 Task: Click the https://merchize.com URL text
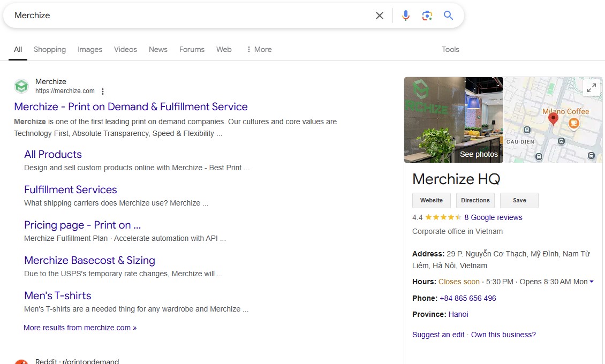point(65,91)
